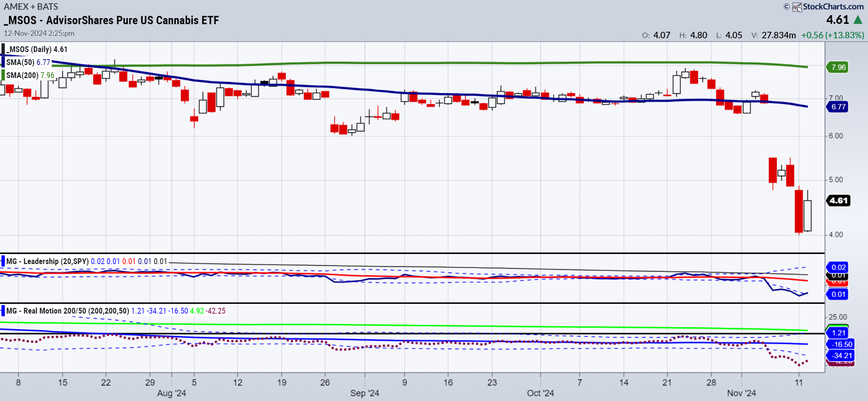This screenshot has height=401, width=868.
Task: Click the 4.00 price axis label
Action: 836,234
